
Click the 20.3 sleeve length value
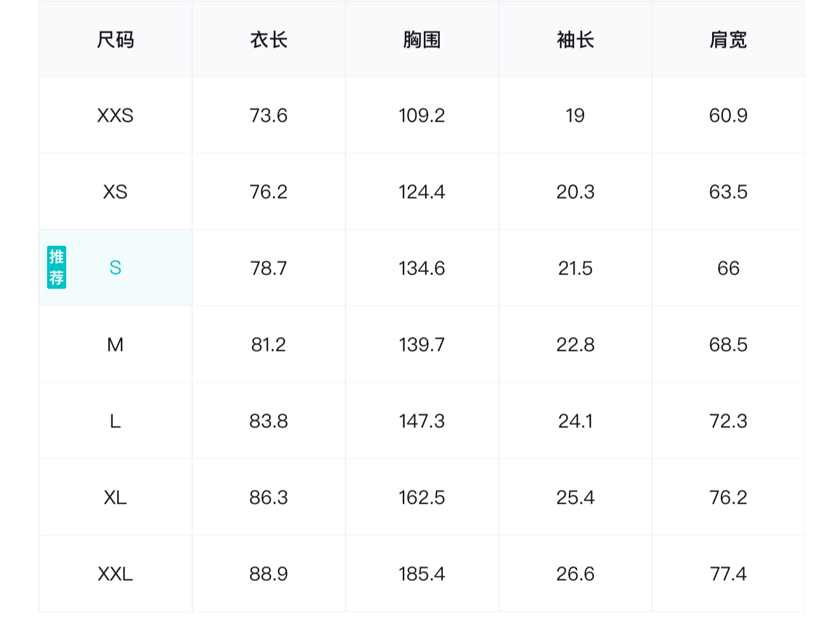click(x=575, y=192)
